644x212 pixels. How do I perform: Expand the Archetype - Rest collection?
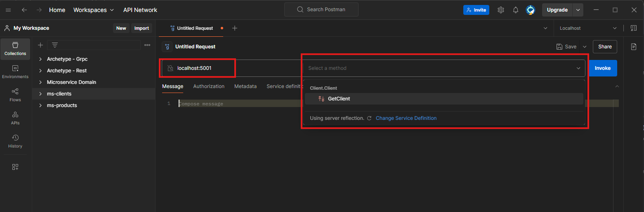click(x=40, y=71)
